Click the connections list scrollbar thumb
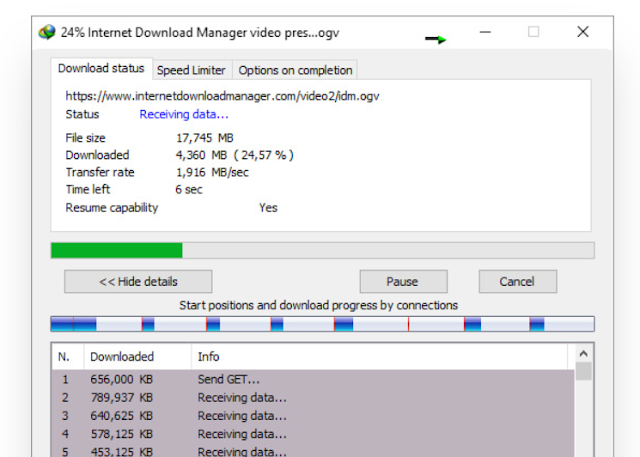640x457 pixels. pos(584,371)
